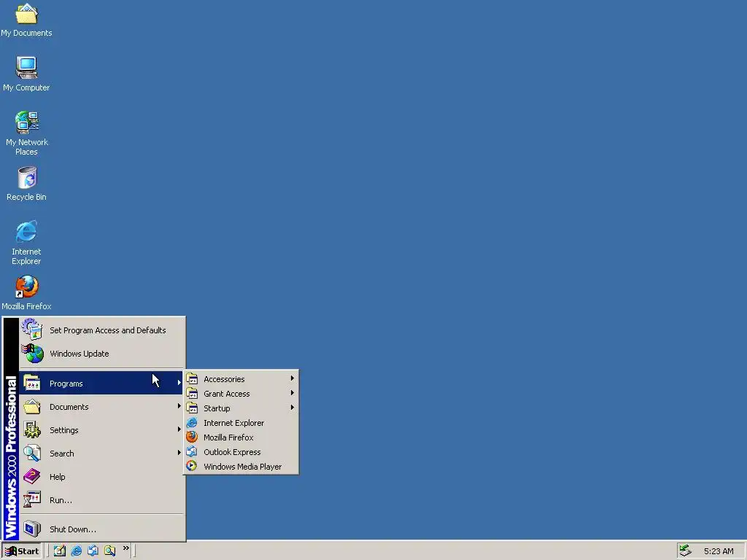Viewport: 747px width, 560px height.
Task: Open the Settings submenu in Start menu
Action: [102, 430]
